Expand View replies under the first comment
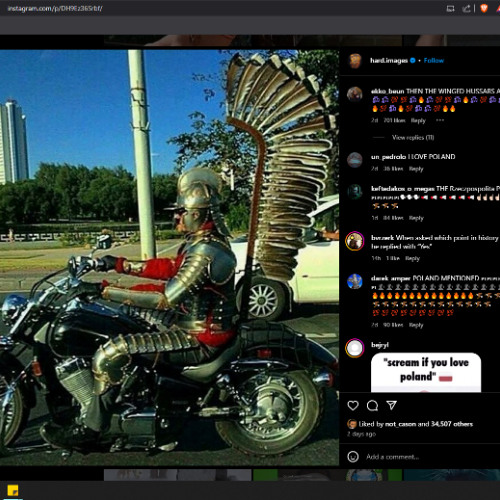The width and height of the screenshot is (500, 500). click(413, 137)
